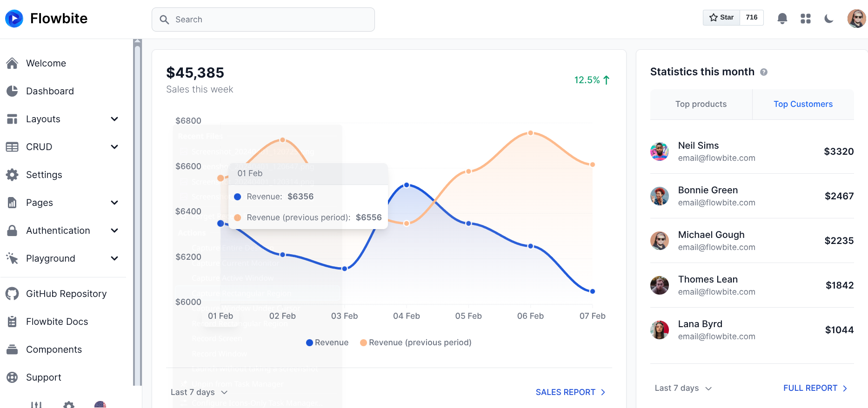
Task: Expand the Authentication submenu
Action: click(63, 230)
